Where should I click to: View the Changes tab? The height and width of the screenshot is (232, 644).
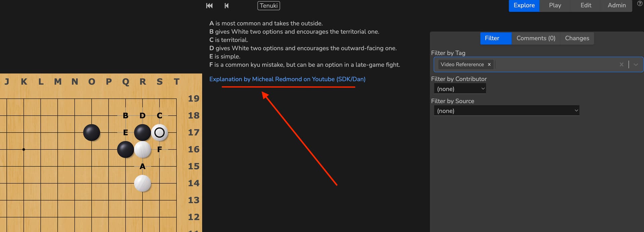coord(577,38)
